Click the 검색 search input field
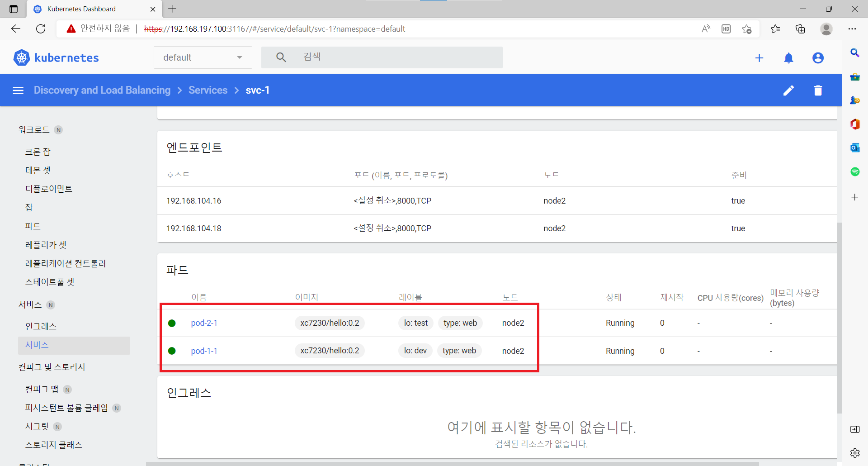The width and height of the screenshot is (868, 466). pyautogui.click(x=382, y=57)
